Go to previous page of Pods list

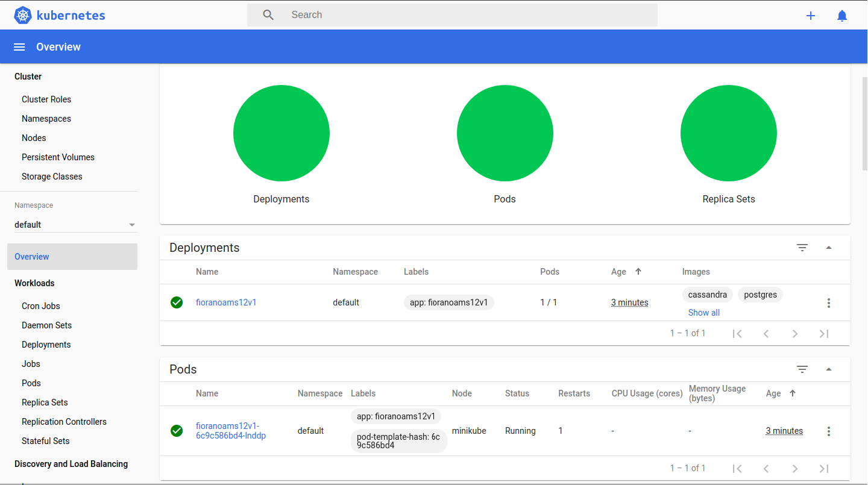click(766, 469)
